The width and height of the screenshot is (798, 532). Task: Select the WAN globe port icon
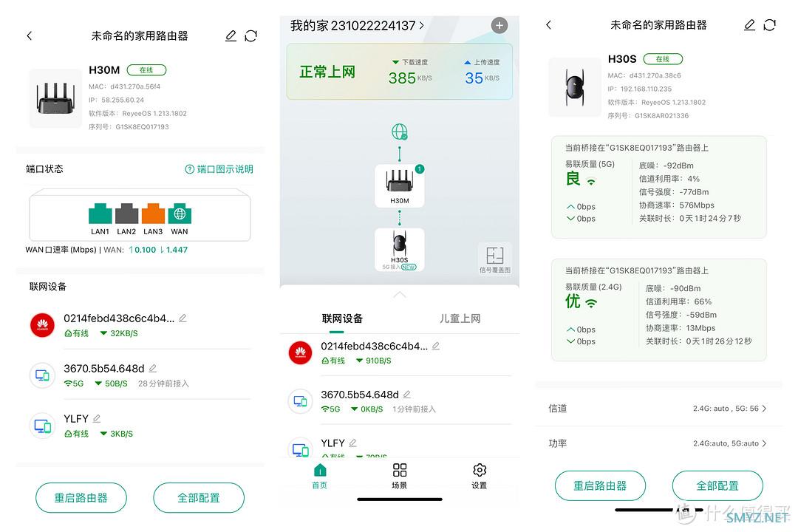click(x=180, y=214)
